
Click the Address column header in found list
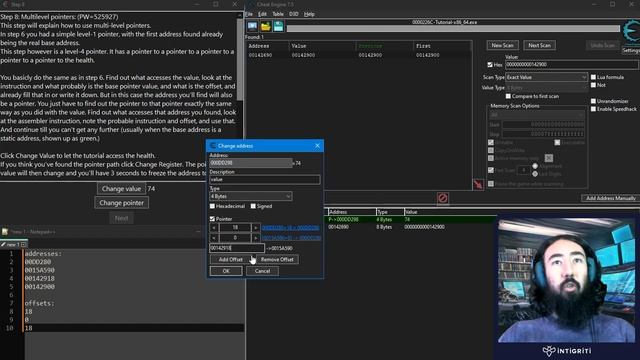click(267, 46)
